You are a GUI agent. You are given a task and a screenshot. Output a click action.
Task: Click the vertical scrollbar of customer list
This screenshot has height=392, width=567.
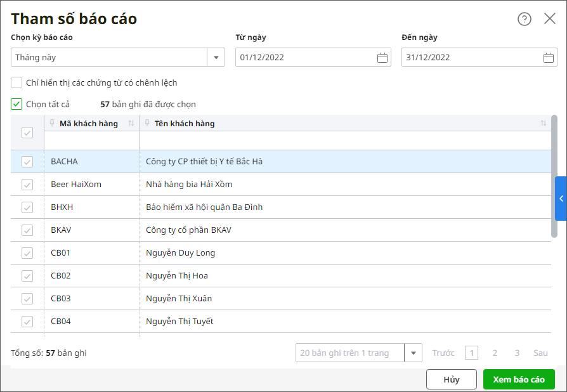point(554,178)
